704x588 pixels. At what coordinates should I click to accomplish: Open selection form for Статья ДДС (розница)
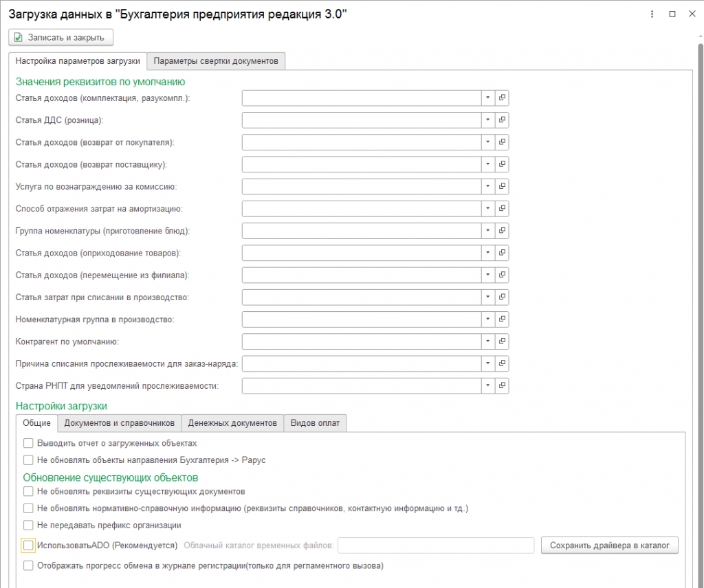point(502,120)
